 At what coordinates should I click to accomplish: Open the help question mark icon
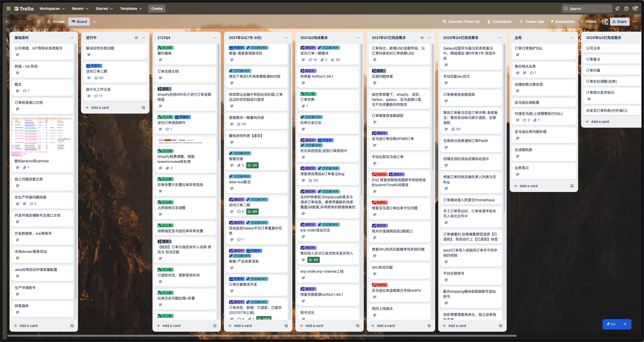(x=626, y=9)
